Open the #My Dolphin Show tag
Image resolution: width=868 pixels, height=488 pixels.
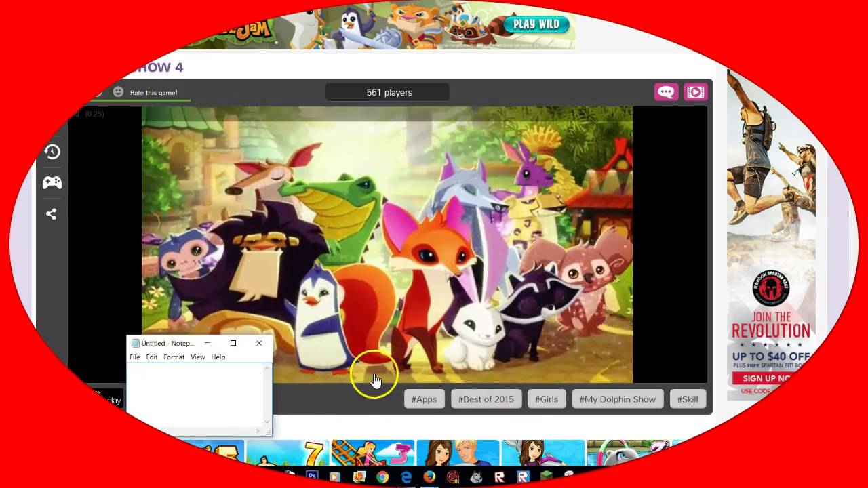(x=618, y=399)
